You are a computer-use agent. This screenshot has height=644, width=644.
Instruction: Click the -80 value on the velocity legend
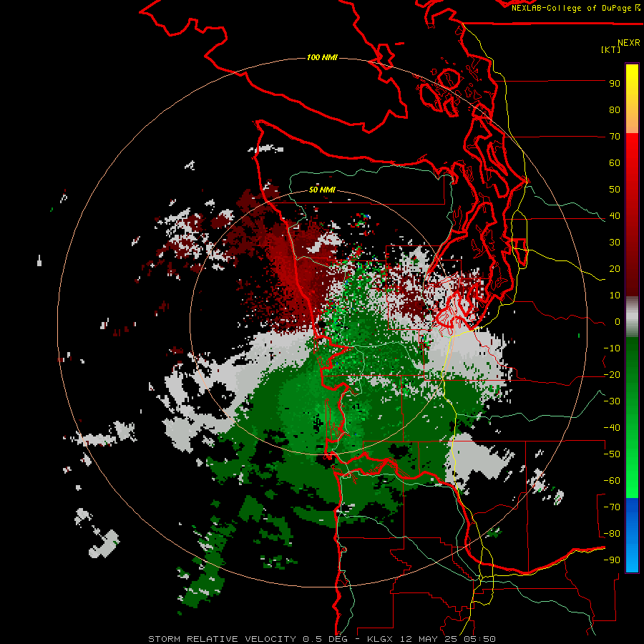click(612, 534)
